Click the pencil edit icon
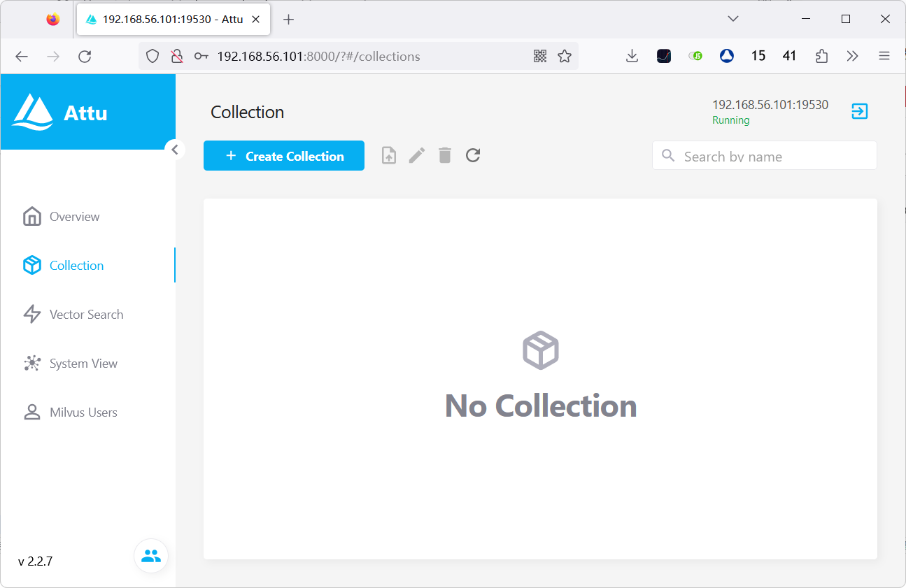The height and width of the screenshot is (588, 906). [417, 155]
